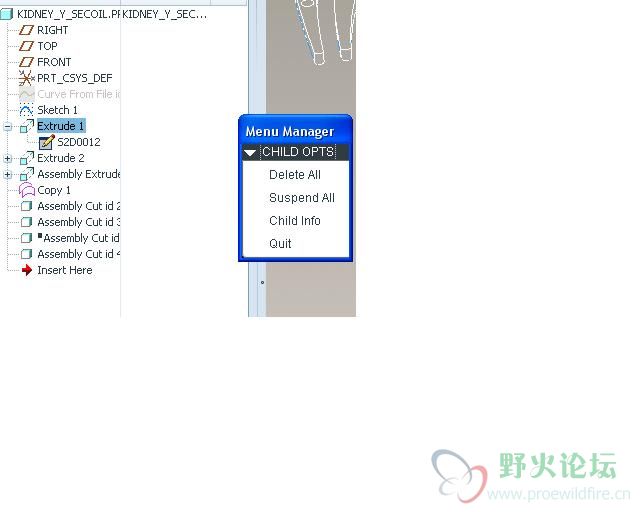Select the Assembly Extrude feature label
Viewport: 640px width, 512px height.
point(78,174)
